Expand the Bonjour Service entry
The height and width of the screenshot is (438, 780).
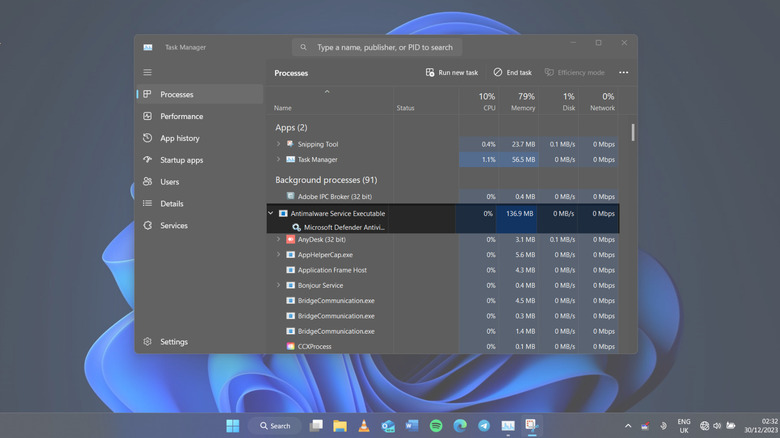(278, 285)
